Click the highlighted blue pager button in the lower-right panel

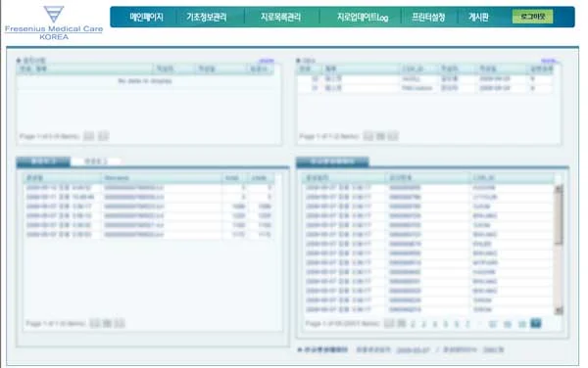pyautogui.click(x=536, y=323)
